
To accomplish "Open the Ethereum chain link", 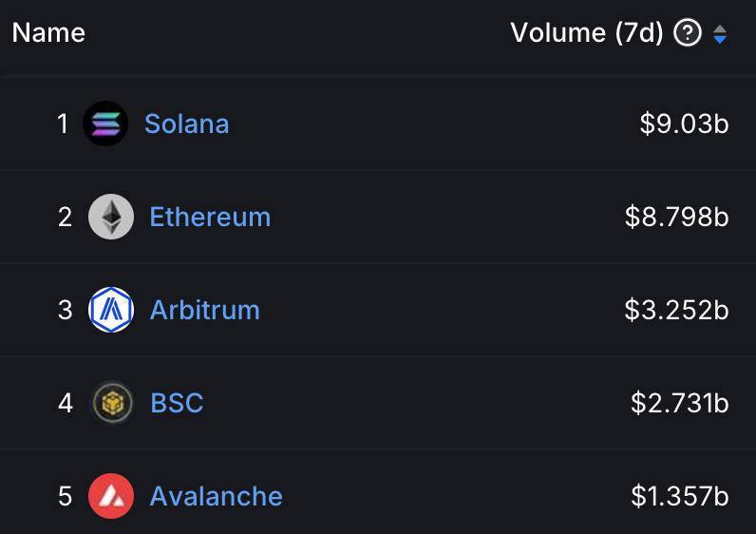I will [210, 217].
